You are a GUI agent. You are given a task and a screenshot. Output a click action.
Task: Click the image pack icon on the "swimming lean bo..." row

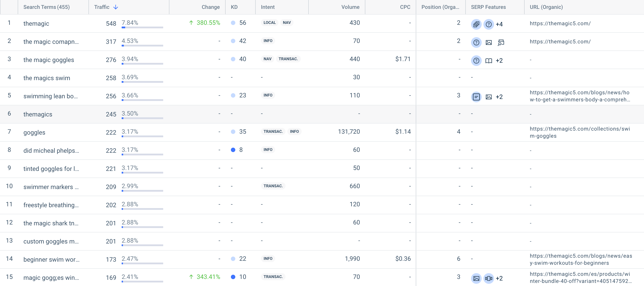click(x=489, y=97)
